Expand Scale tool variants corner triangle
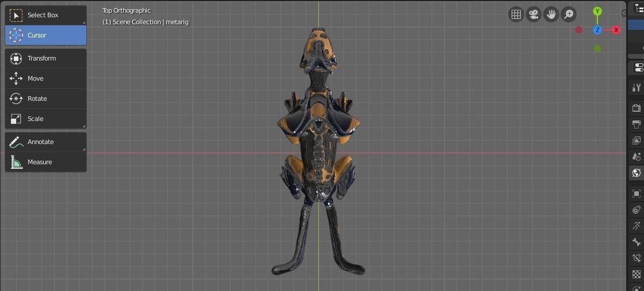The width and height of the screenshot is (644, 291). click(x=84, y=126)
